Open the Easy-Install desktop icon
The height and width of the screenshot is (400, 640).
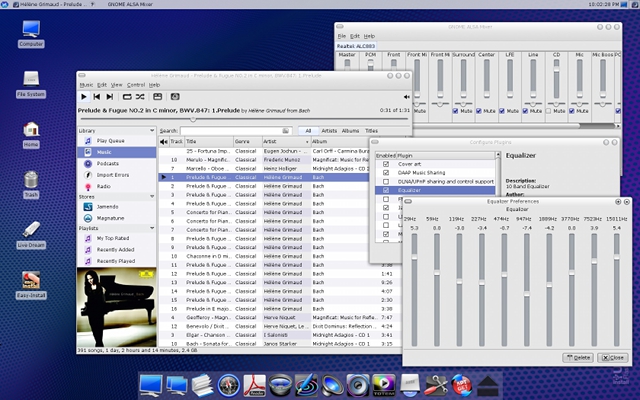31,285
